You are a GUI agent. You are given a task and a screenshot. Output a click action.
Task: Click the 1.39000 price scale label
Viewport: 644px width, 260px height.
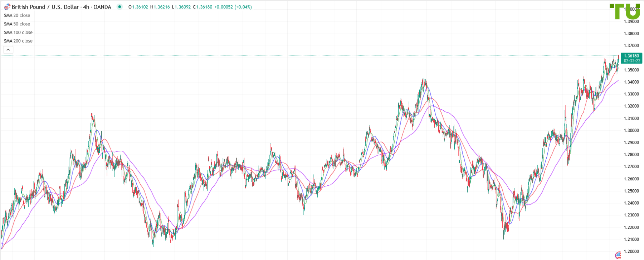point(631,21)
